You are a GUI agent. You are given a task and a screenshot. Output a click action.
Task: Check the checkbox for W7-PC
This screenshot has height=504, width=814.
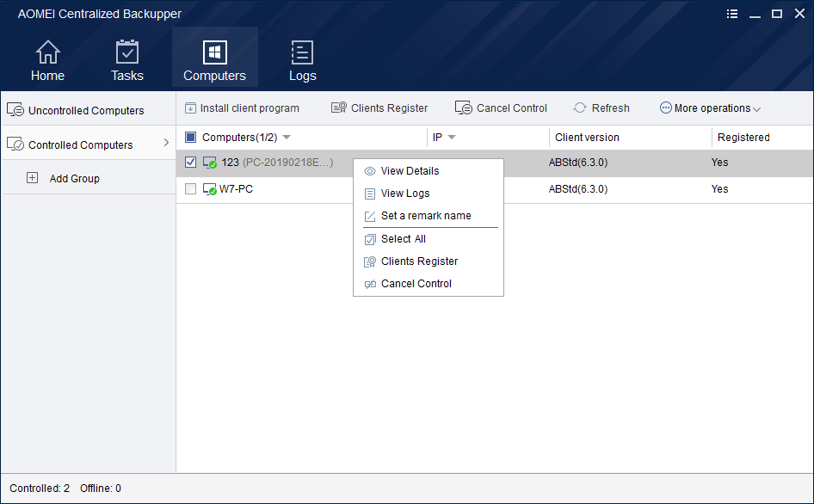[x=190, y=189]
